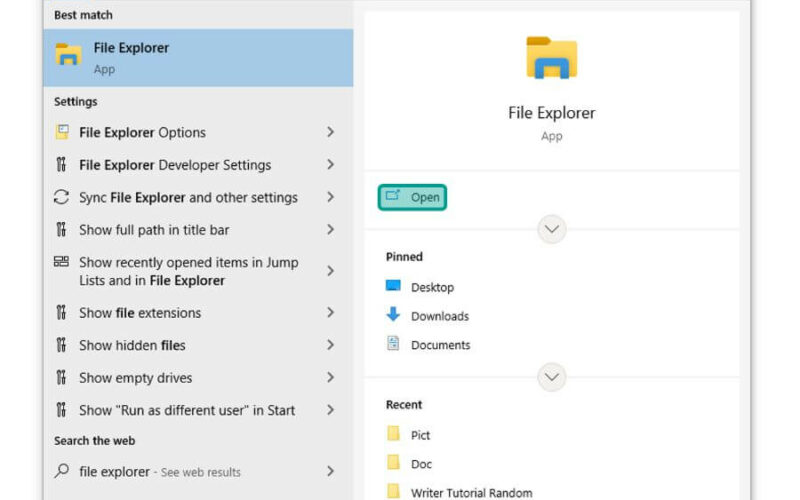Expand the File Explorer Options arrow
The height and width of the screenshot is (500, 800).
coord(330,132)
